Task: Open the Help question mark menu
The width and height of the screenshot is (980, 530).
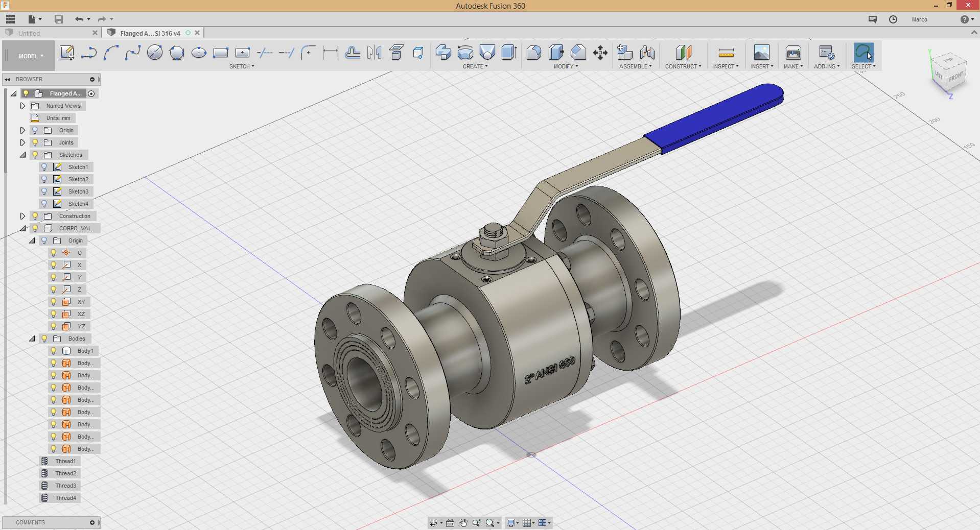Action: click(967, 19)
